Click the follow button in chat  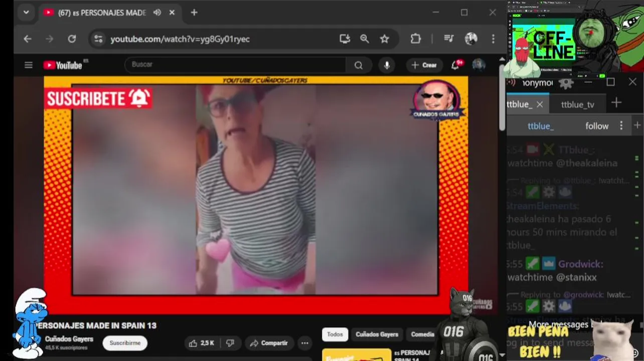597,126
